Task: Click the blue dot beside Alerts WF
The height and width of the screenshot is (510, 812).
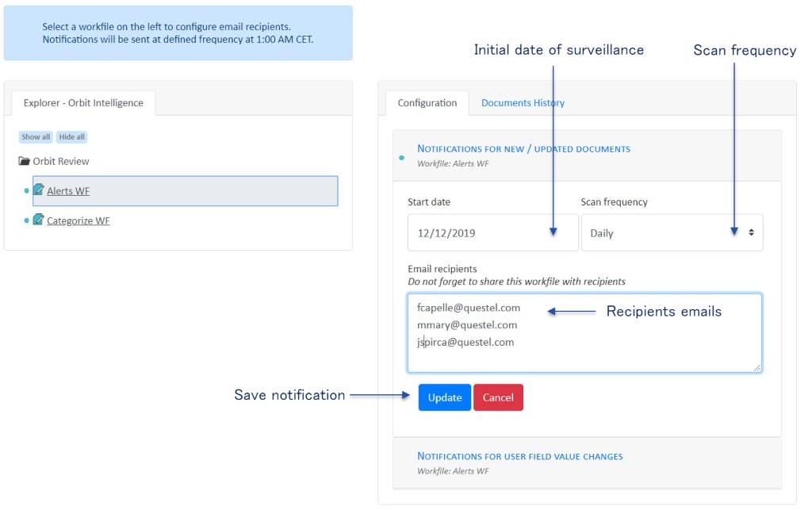Action: coord(27,191)
